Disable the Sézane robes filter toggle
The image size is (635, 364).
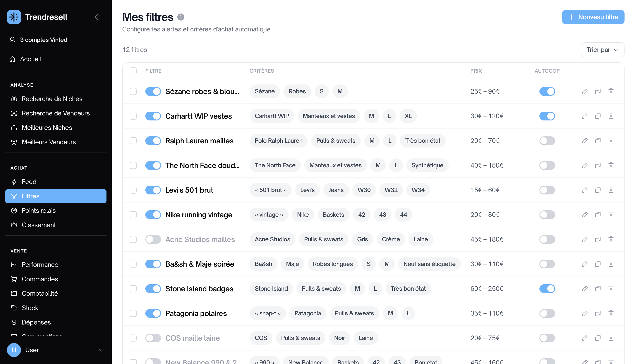[153, 91]
